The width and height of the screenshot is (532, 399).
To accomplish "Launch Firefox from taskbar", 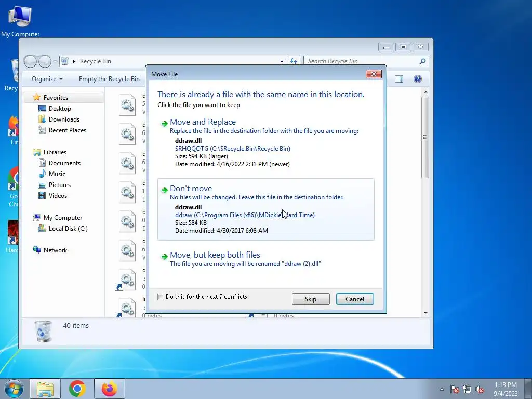I will 109,389.
